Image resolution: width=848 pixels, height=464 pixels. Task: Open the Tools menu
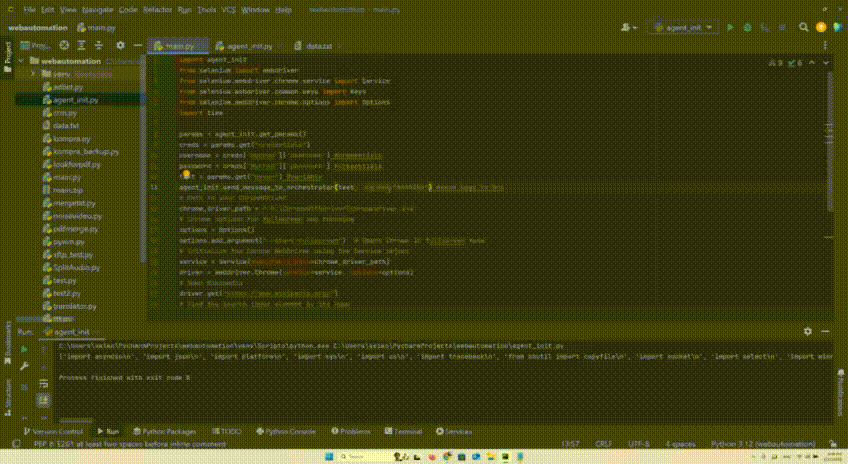tap(207, 10)
